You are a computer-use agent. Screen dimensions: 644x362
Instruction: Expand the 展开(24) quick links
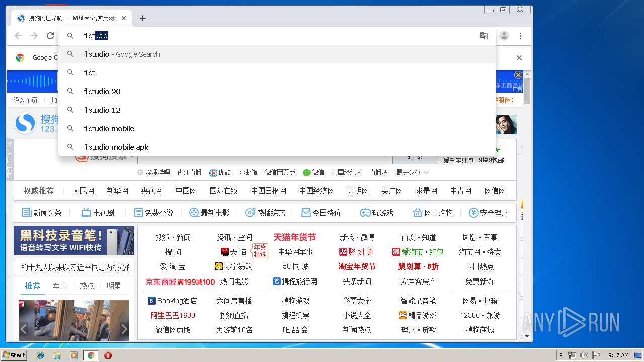click(x=413, y=172)
